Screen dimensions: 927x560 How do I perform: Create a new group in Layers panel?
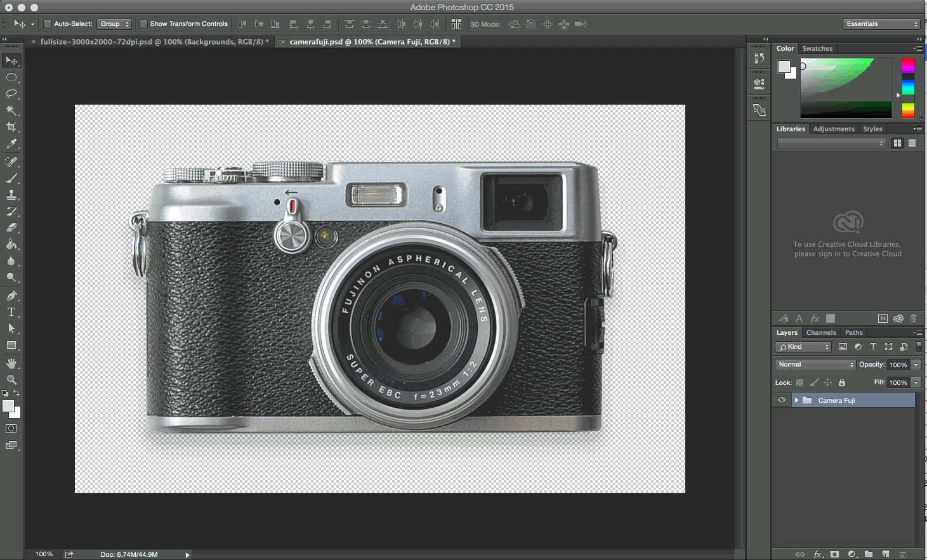(x=869, y=554)
